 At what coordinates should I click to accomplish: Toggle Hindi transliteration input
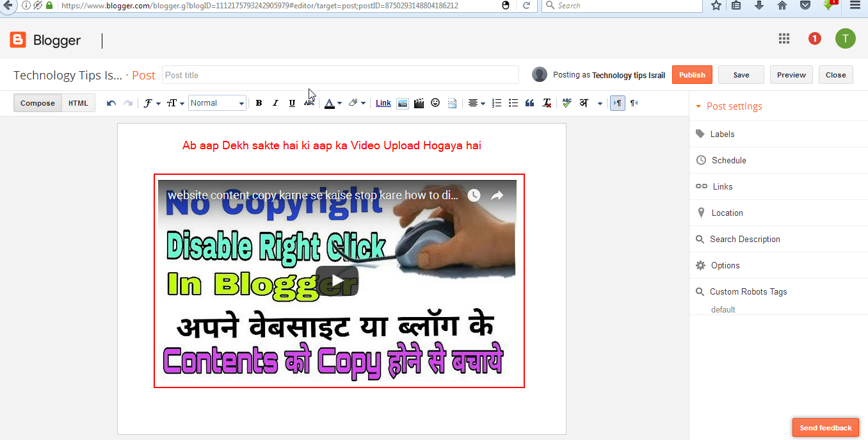[584, 103]
